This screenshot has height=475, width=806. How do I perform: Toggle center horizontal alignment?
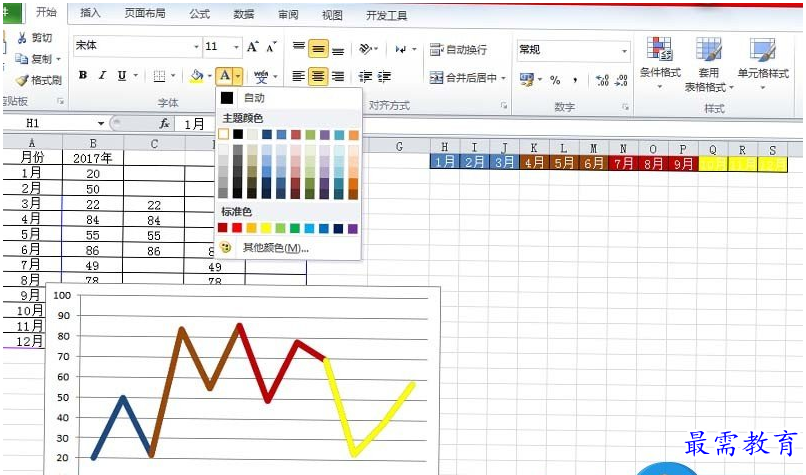click(318, 77)
